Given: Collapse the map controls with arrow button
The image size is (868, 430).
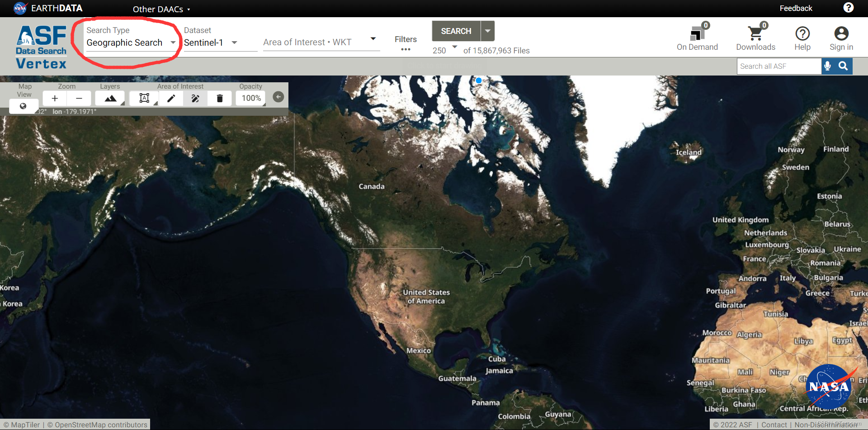Looking at the screenshot, I should tap(278, 97).
